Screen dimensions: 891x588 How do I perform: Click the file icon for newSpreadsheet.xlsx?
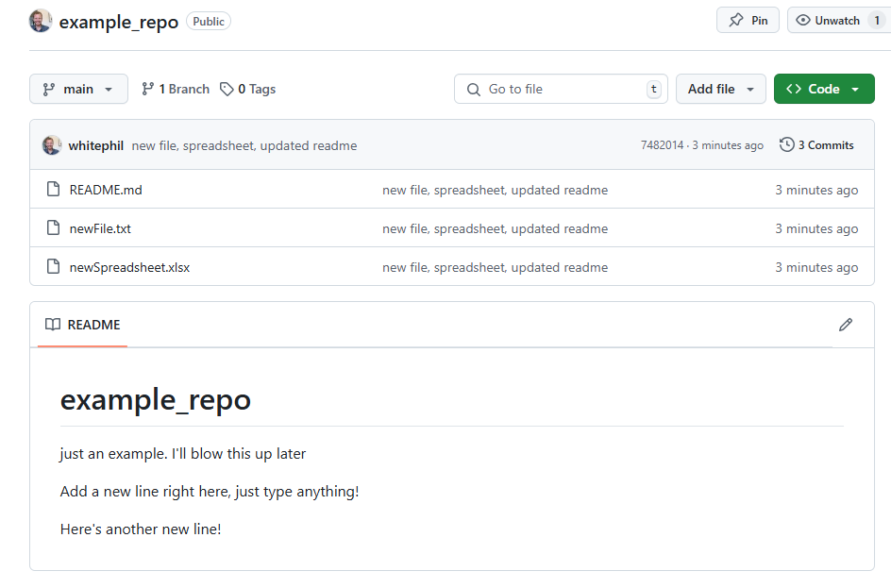pyautogui.click(x=53, y=266)
